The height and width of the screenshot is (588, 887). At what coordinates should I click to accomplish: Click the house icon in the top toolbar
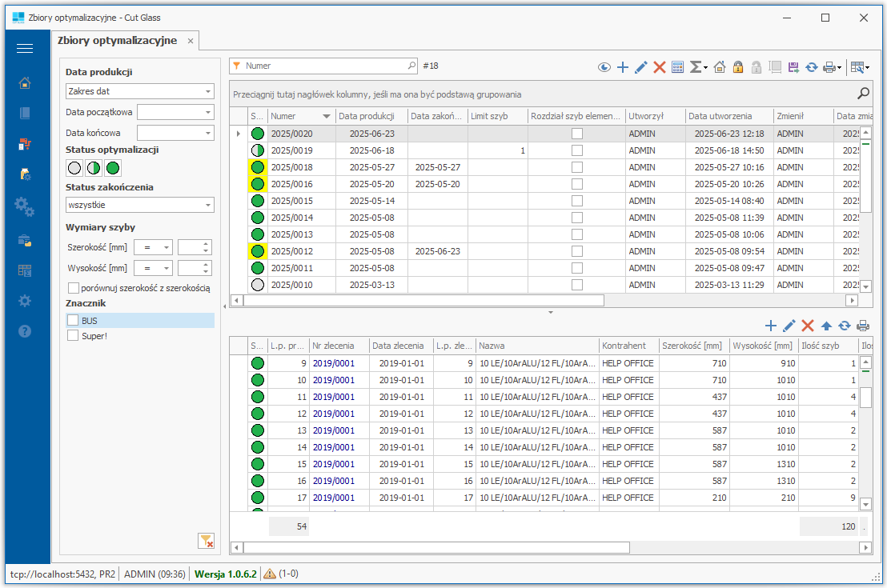tap(720, 67)
